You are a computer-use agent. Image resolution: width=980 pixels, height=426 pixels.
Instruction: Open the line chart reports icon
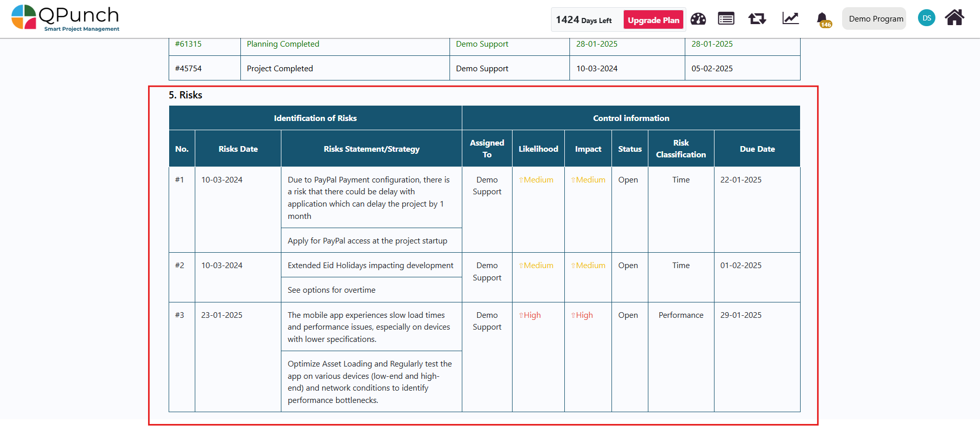[x=790, y=18]
